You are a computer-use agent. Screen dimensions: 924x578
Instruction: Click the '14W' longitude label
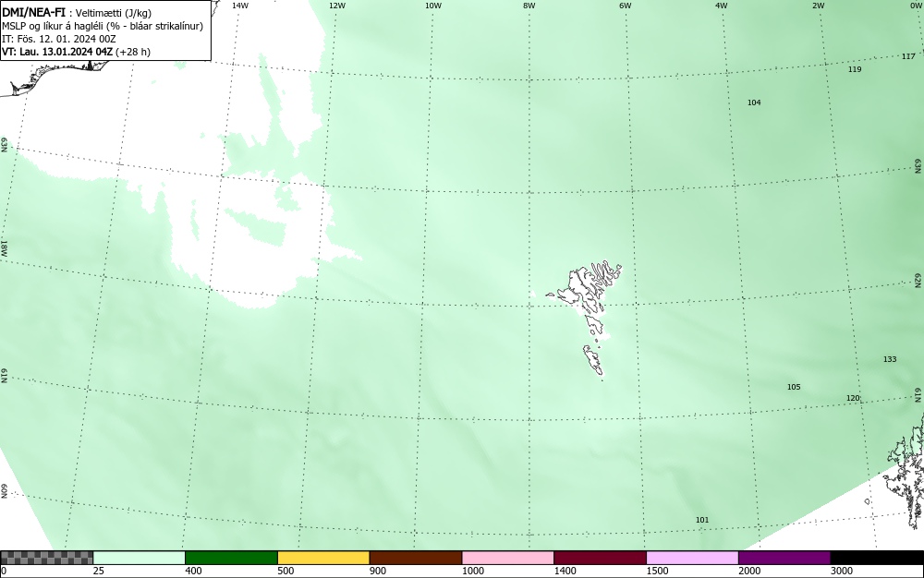tap(240, 6)
